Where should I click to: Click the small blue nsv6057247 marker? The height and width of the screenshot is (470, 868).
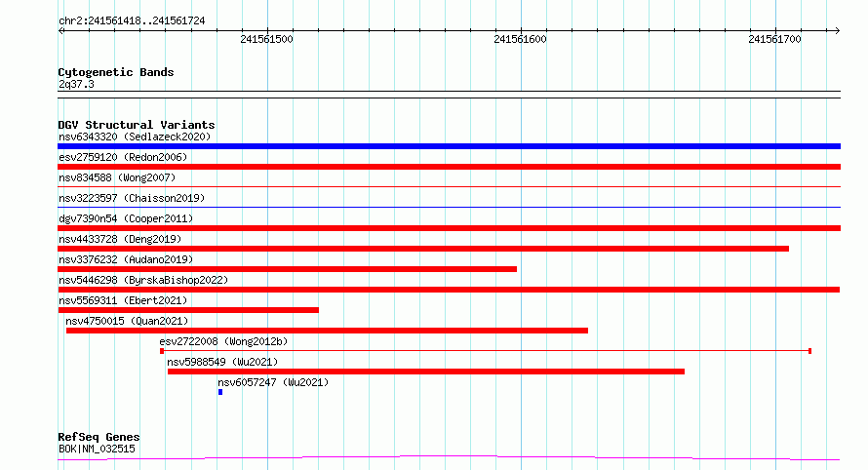click(x=220, y=392)
